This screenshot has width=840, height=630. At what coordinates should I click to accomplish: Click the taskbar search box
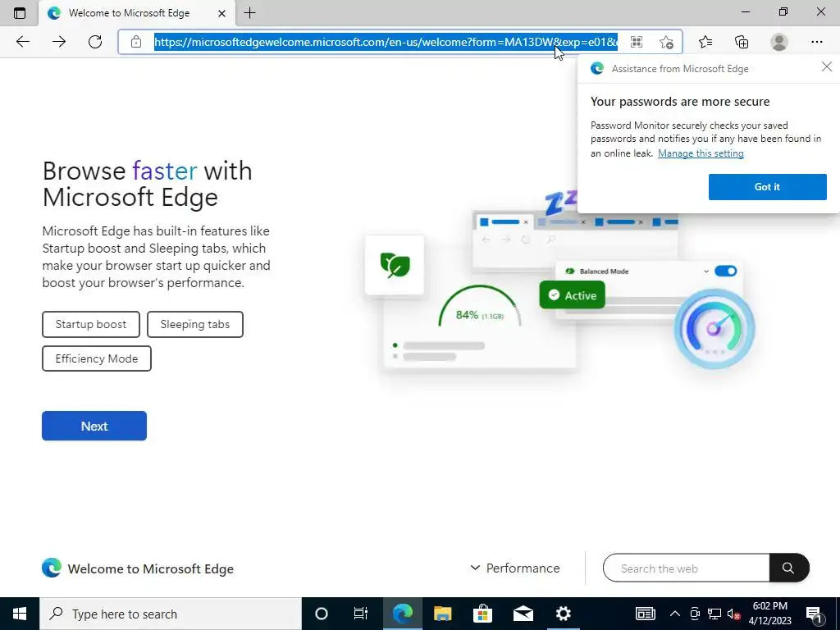pyautogui.click(x=171, y=614)
